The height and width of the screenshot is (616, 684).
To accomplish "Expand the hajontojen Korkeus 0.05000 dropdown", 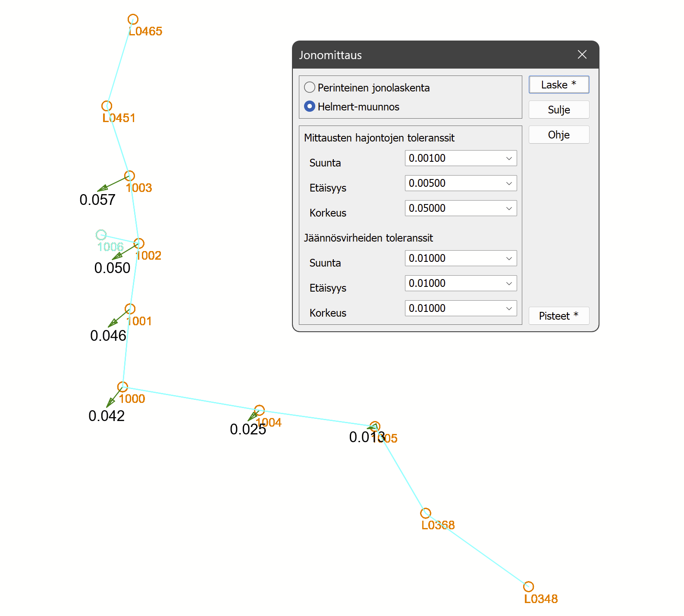I will (x=509, y=208).
